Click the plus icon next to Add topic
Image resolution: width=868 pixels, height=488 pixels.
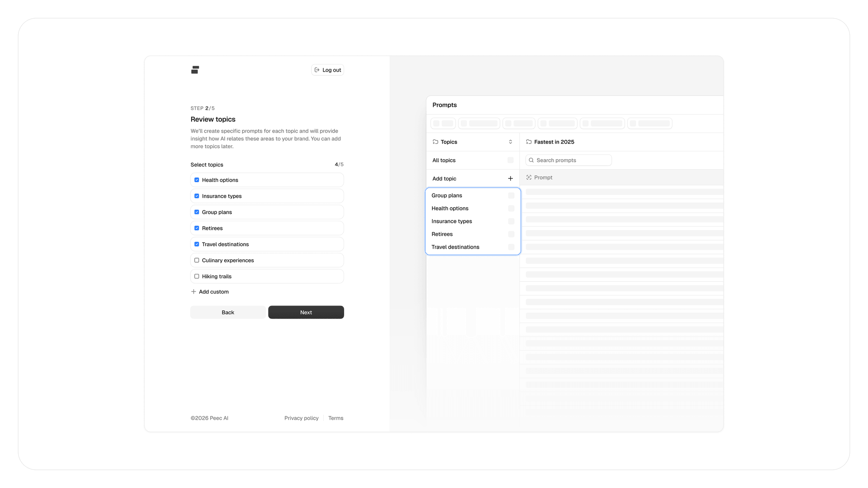pyautogui.click(x=510, y=179)
